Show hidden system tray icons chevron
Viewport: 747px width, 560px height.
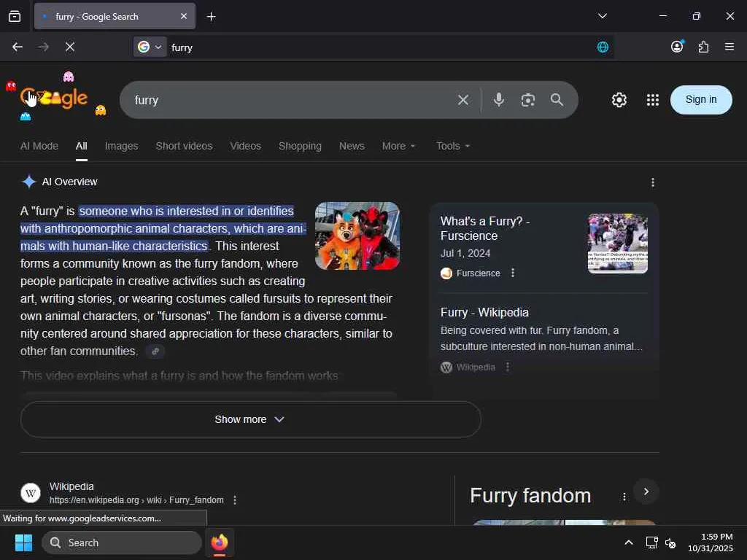coord(629,542)
